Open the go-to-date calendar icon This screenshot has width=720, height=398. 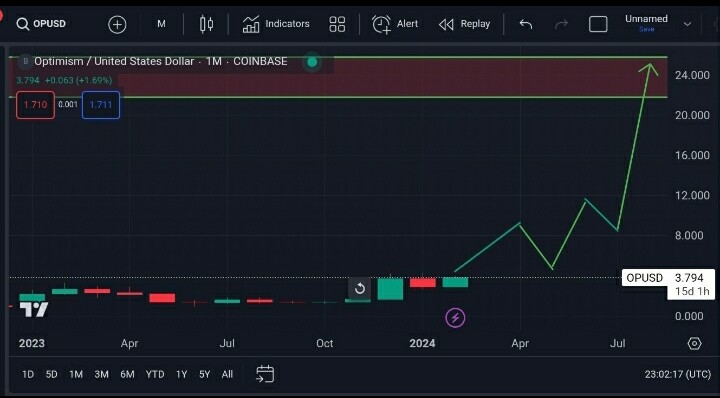(x=265, y=374)
